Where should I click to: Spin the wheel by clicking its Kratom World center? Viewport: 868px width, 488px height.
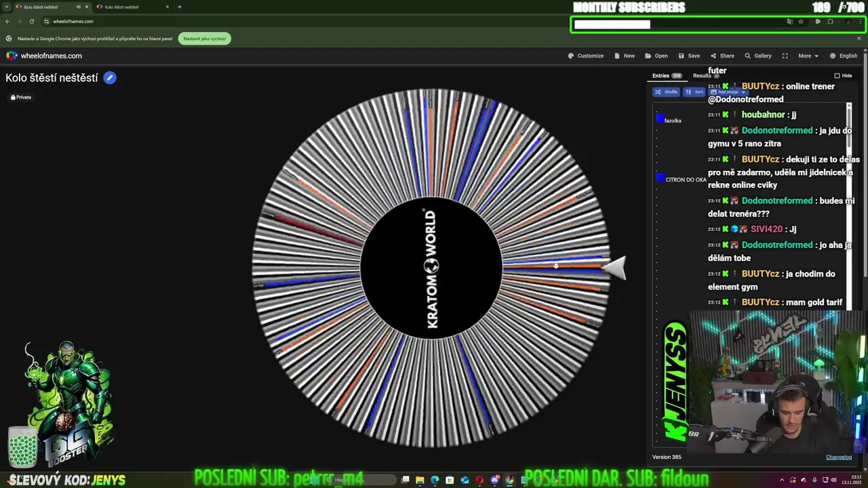(x=431, y=268)
